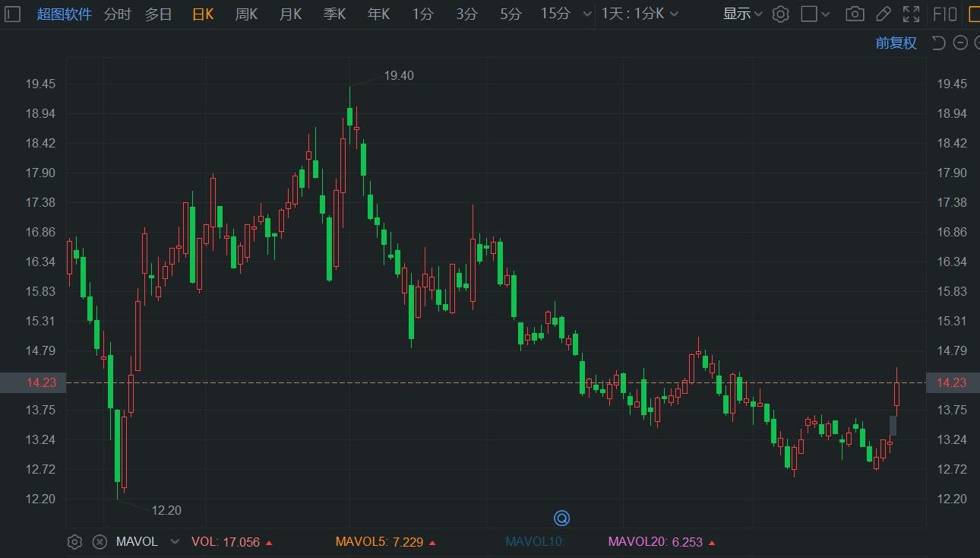Expand the minute-period dropdown arrow after 15分
This screenshot has width=980, height=558.
586,14
